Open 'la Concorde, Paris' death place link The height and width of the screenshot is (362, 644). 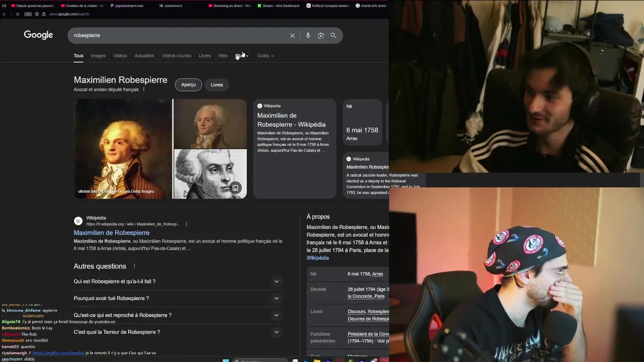coord(366,296)
